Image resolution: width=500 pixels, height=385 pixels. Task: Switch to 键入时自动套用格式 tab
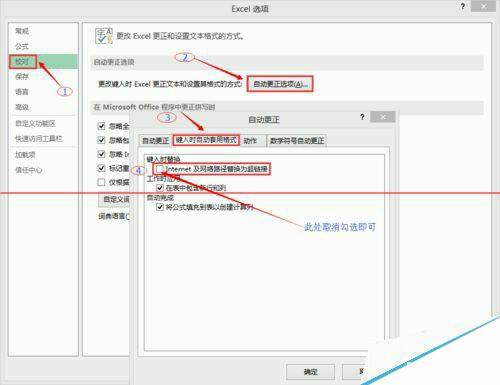click(x=206, y=140)
